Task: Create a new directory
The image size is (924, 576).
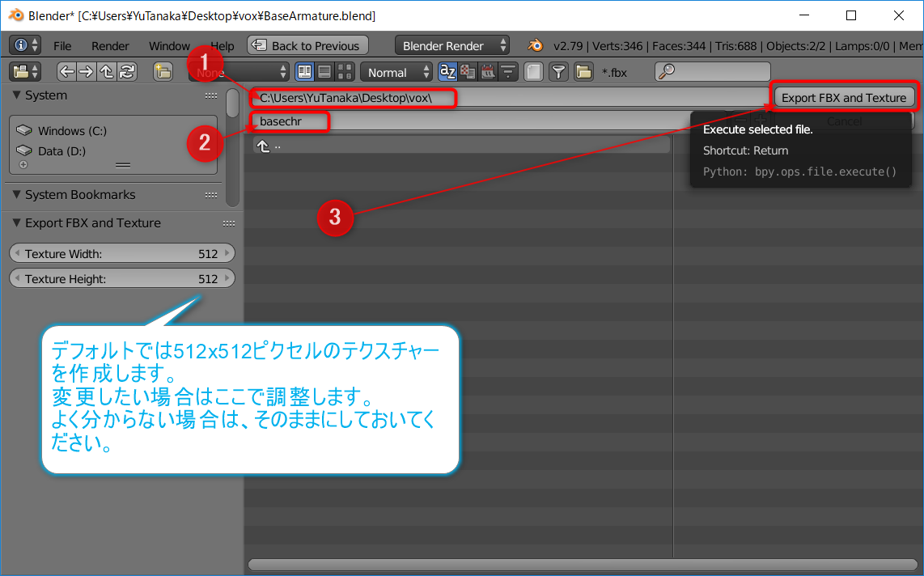Action: (163, 72)
